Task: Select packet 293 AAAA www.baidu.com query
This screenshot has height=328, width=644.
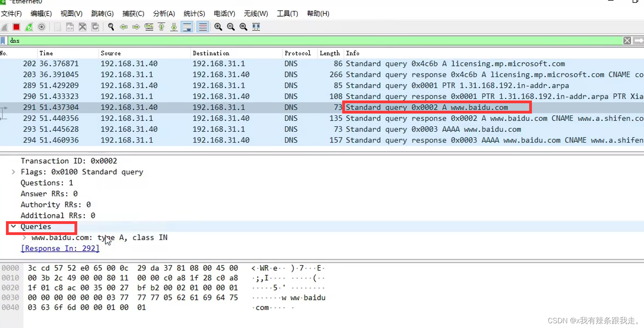Action: (322, 129)
